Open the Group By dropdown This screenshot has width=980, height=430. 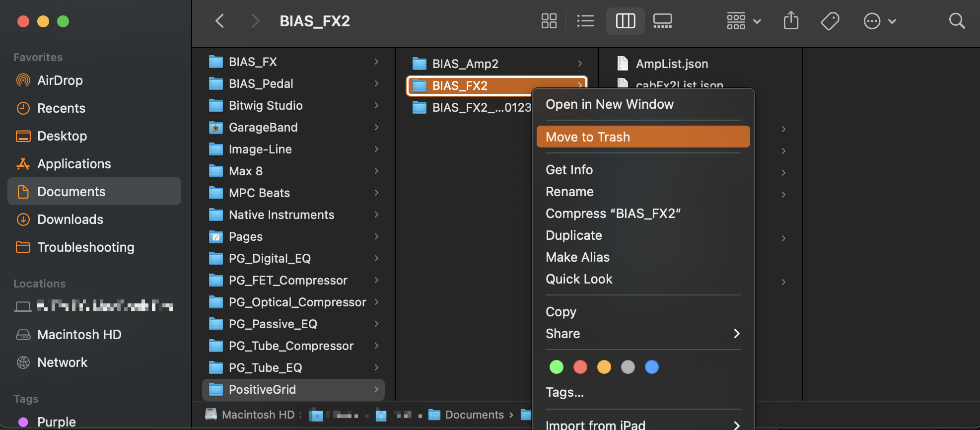[743, 21]
